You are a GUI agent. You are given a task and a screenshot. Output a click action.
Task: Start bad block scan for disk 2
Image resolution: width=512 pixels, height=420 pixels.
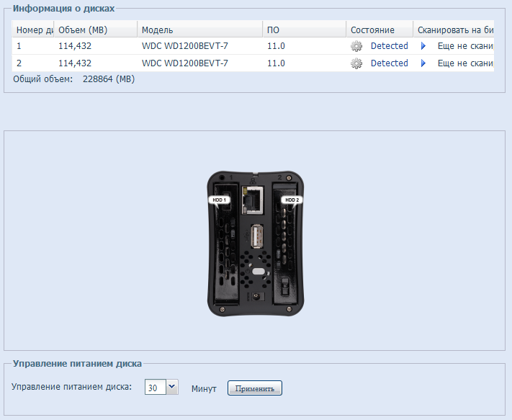click(x=423, y=63)
